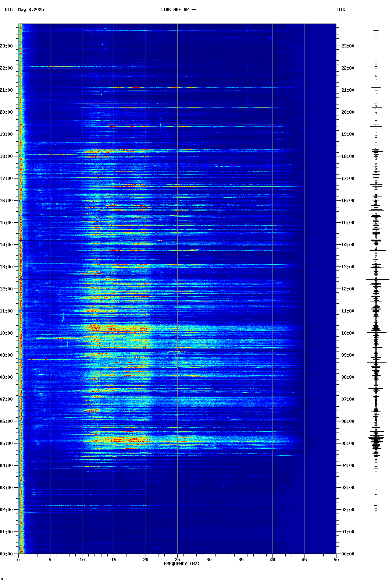Click the 09:00 label on right time axis
Image resolution: width=392 pixels, height=583 pixels.
pyautogui.click(x=348, y=355)
